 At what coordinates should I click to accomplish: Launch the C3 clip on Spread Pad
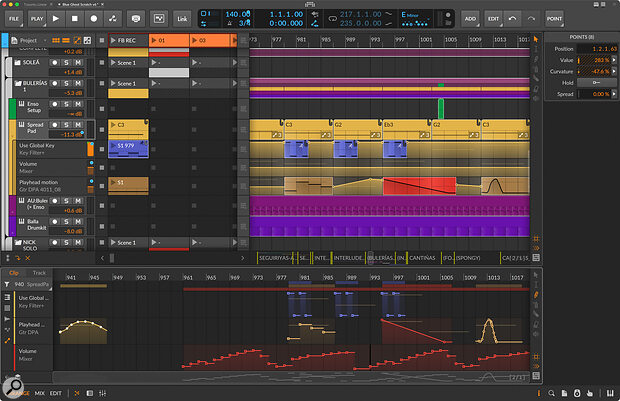(113, 125)
